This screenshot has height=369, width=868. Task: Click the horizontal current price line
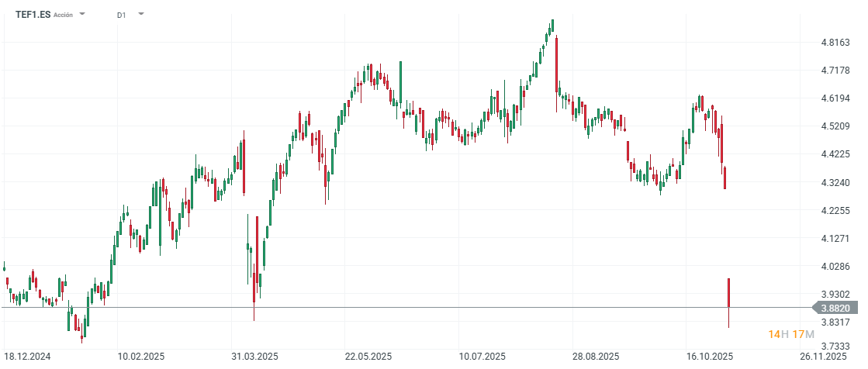pyautogui.click(x=388, y=308)
